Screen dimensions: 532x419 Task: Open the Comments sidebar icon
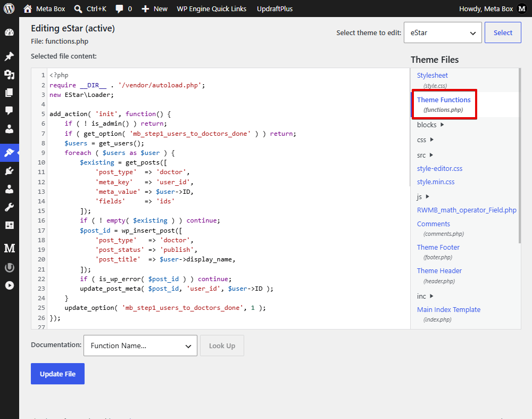pos(9,110)
